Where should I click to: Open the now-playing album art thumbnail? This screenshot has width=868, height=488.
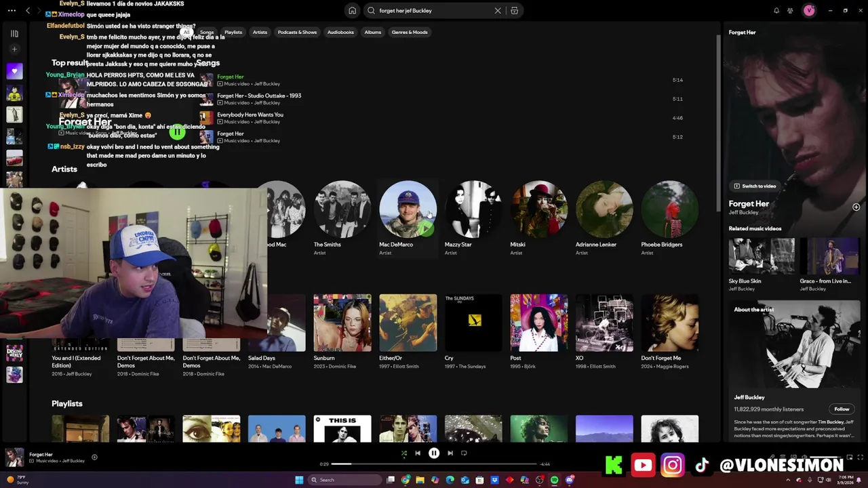click(x=13, y=457)
